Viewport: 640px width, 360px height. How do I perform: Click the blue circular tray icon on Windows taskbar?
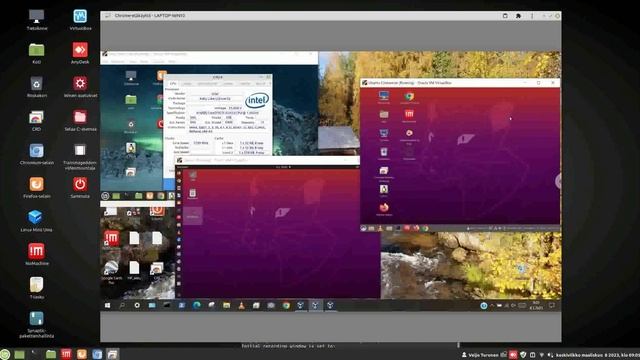pos(484,305)
